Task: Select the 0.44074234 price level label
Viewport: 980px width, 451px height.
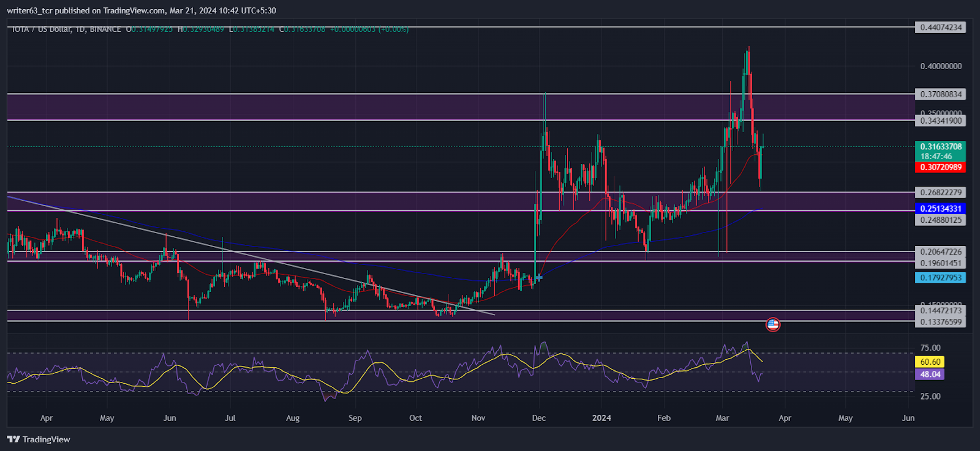Action: pos(941,28)
